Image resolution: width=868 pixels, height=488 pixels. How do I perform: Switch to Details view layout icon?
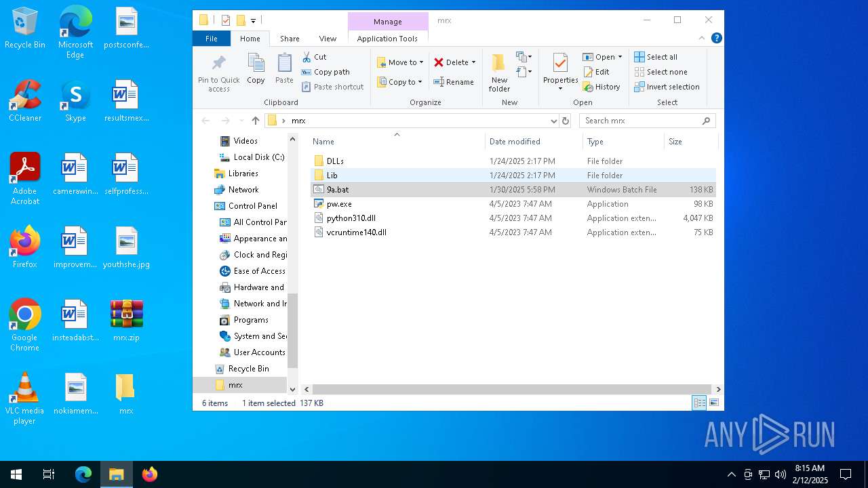click(x=699, y=403)
